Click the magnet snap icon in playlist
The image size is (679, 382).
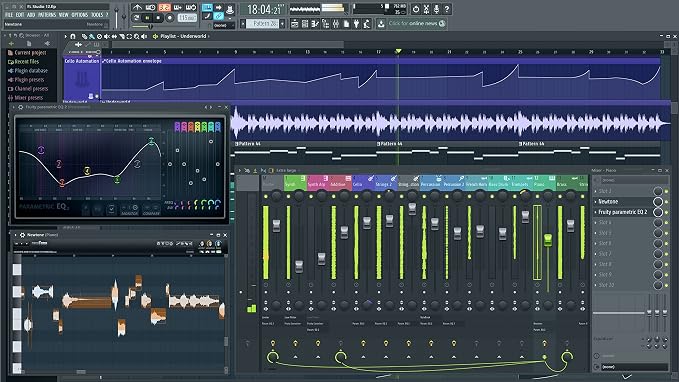[73, 36]
